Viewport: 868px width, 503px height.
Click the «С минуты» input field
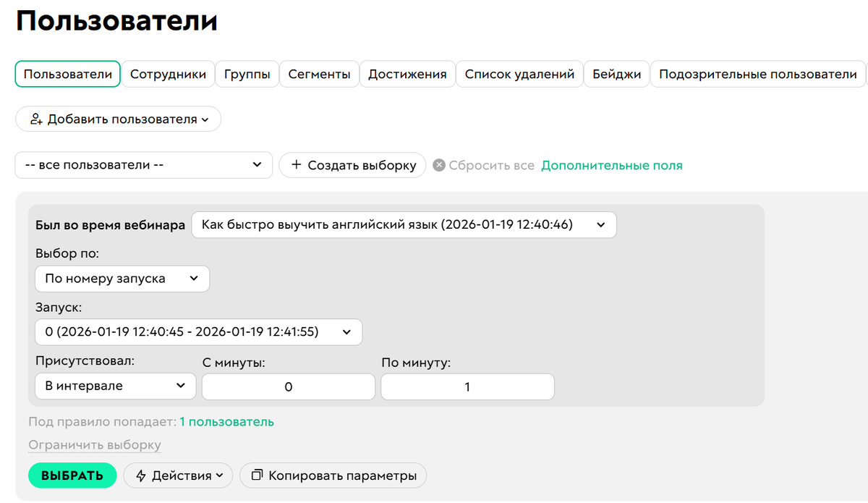pyautogui.click(x=288, y=386)
